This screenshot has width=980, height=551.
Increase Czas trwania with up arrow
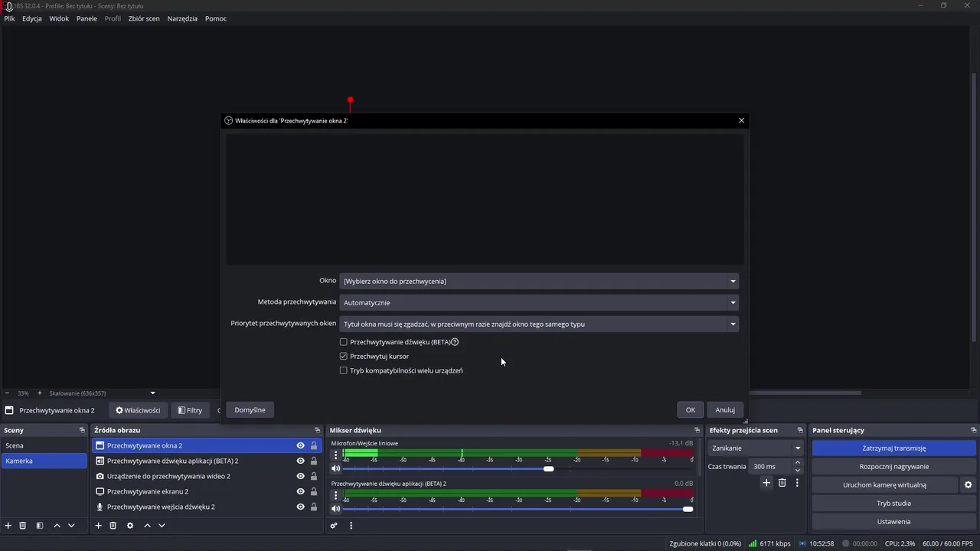[x=798, y=462]
